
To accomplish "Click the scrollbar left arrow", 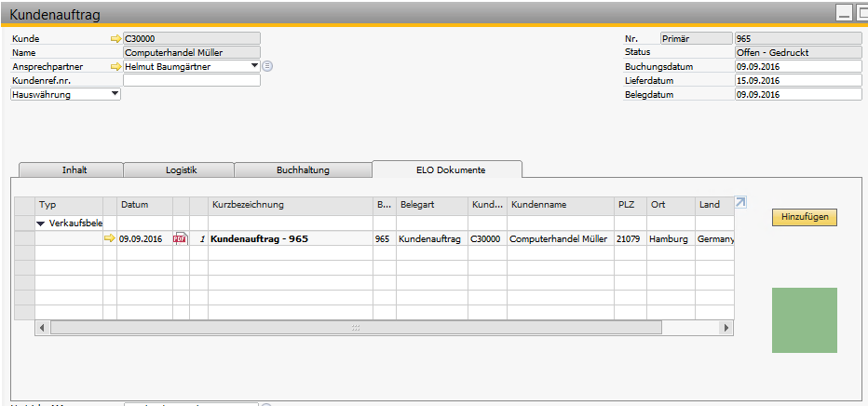I will coord(42,328).
